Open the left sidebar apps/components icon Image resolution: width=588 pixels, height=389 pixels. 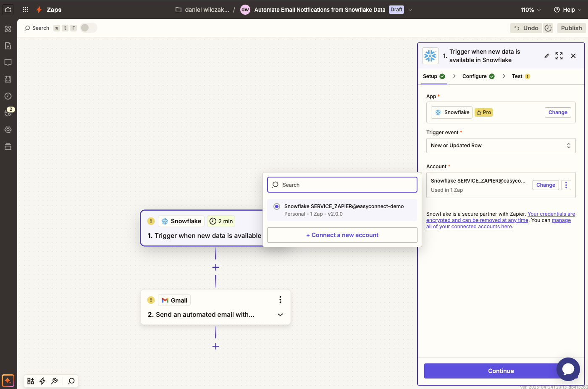pyautogui.click(x=8, y=29)
